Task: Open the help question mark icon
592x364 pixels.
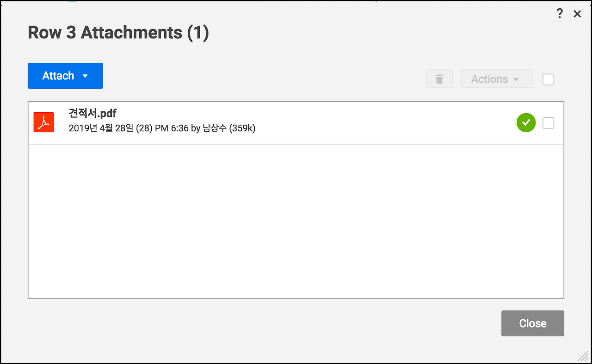Action: pyautogui.click(x=560, y=14)
